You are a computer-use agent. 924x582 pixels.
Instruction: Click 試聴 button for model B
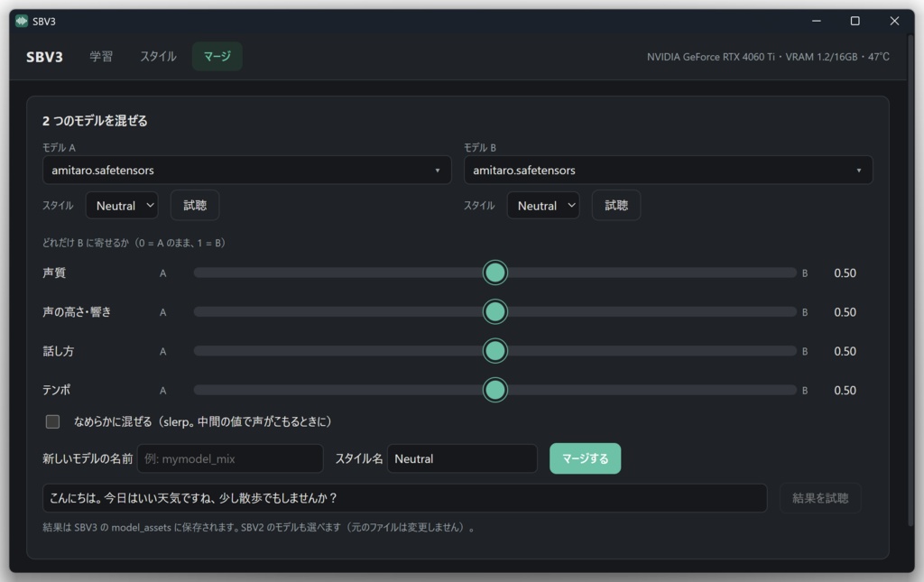tap(616, 206)
